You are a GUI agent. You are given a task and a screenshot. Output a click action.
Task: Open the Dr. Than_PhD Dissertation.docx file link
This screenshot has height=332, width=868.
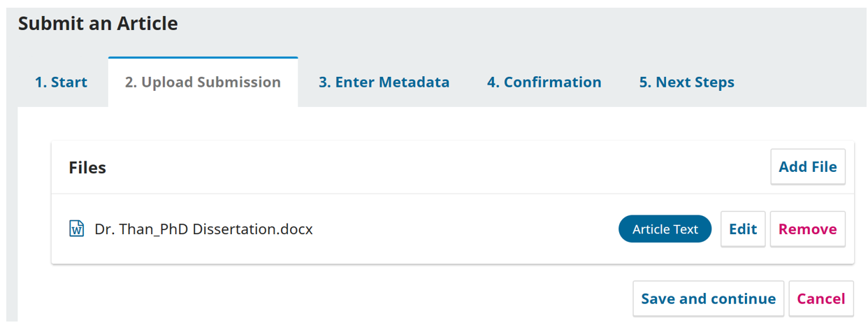coord(203,229)
